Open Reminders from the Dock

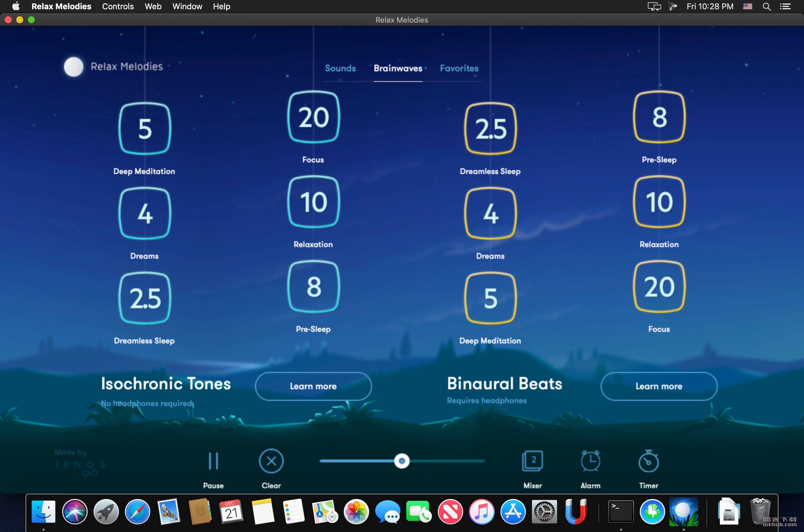point(294,512)
